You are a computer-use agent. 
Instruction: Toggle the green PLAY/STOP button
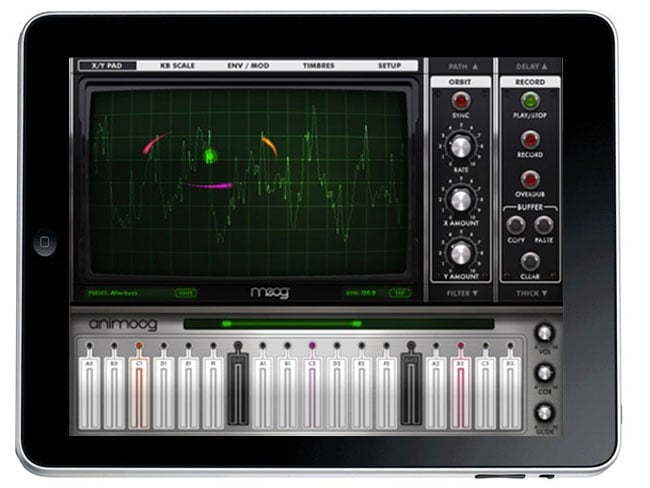pos(530,101)
